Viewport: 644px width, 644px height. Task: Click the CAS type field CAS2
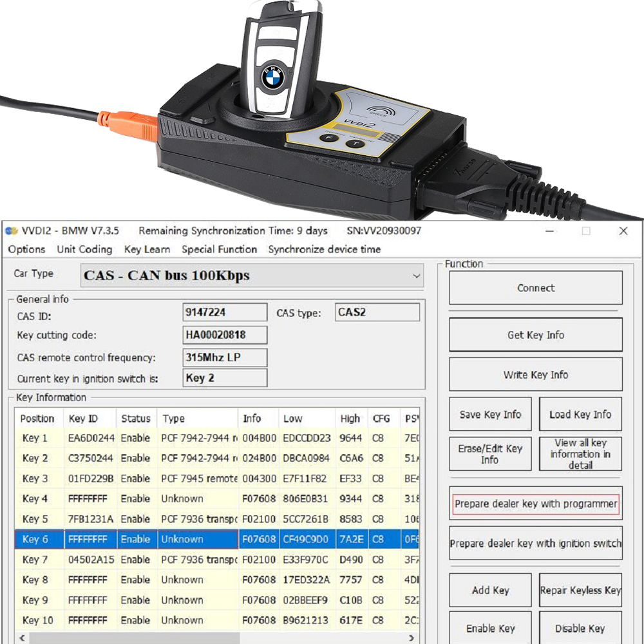coord(377,312)
